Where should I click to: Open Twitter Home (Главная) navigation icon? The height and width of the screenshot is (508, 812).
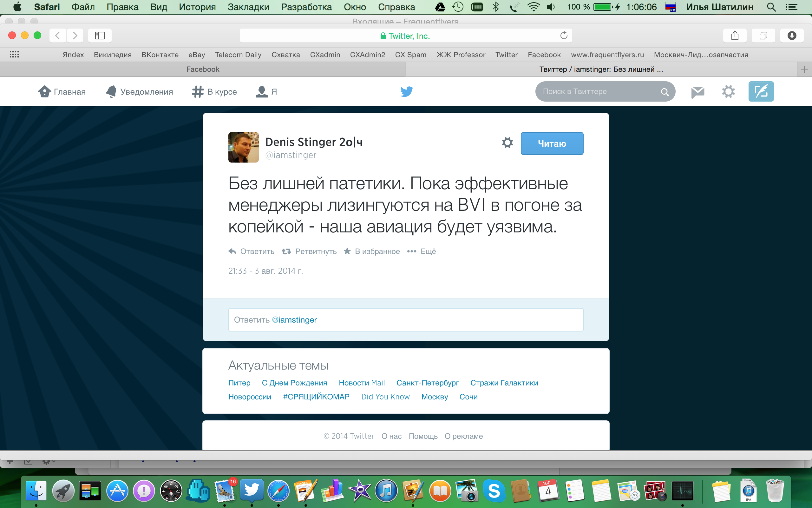tap(44, 91)
